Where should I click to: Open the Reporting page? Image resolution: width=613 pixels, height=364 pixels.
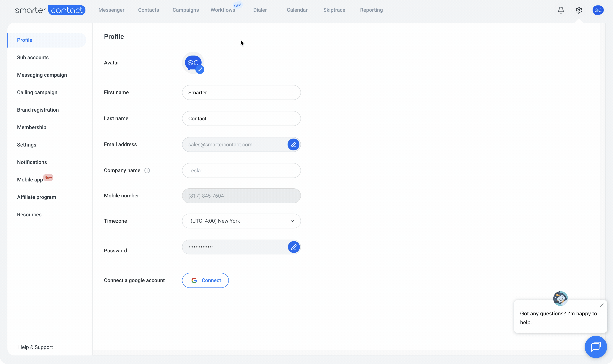(x=371, y=10)
